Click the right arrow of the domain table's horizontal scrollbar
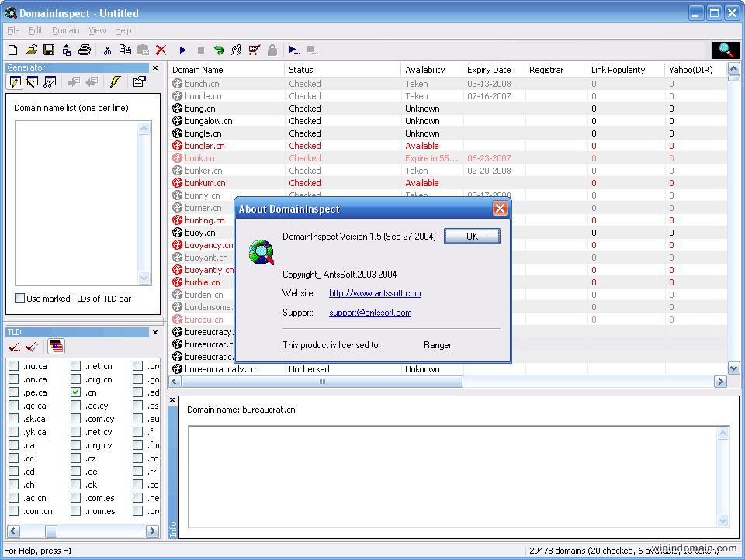 pyautogui.click(x=721, y=381)
